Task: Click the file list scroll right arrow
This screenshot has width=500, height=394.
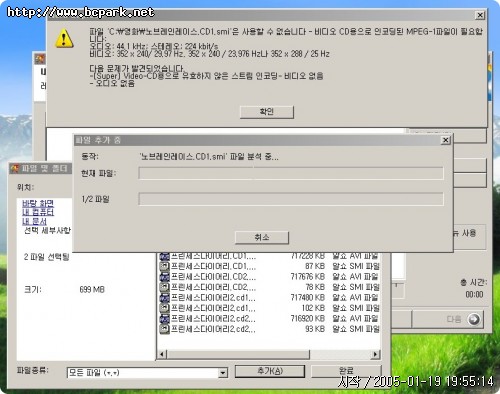Action: click(376, 354)
